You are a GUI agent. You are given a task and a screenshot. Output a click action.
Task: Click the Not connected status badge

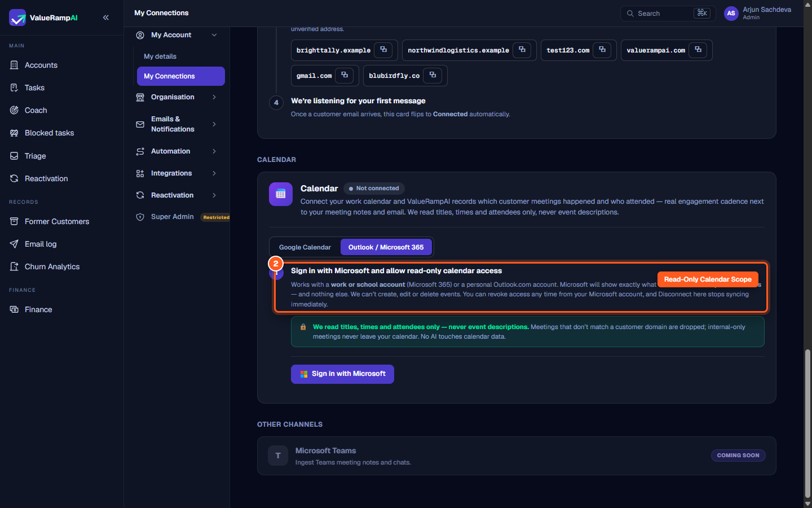[374, 189]
